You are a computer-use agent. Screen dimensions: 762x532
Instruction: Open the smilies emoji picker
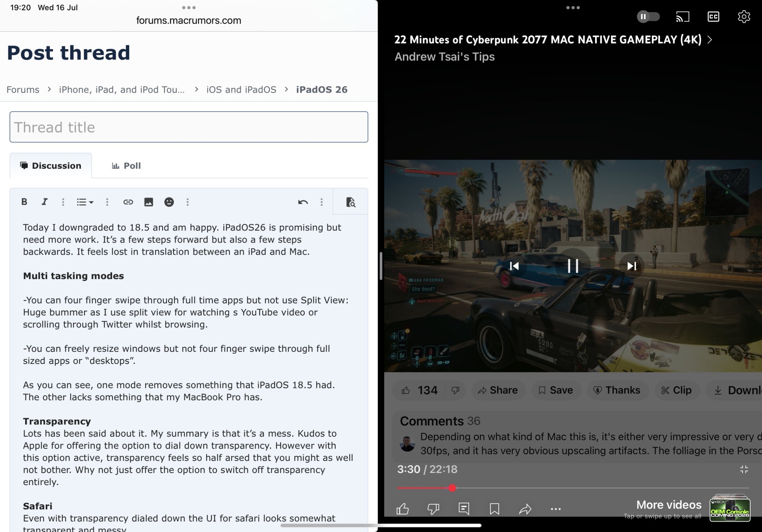[x=169, y=202]
